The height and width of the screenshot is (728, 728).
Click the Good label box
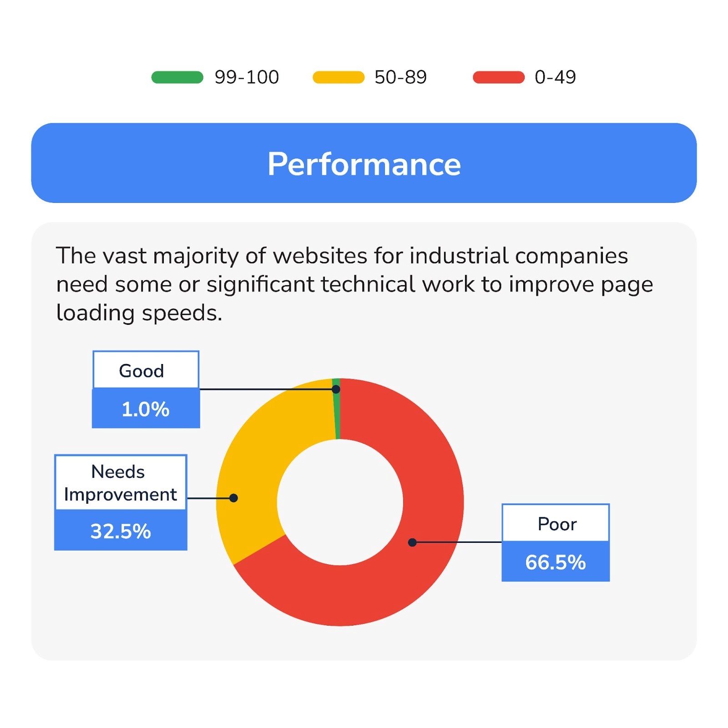[x=146, y=370]
